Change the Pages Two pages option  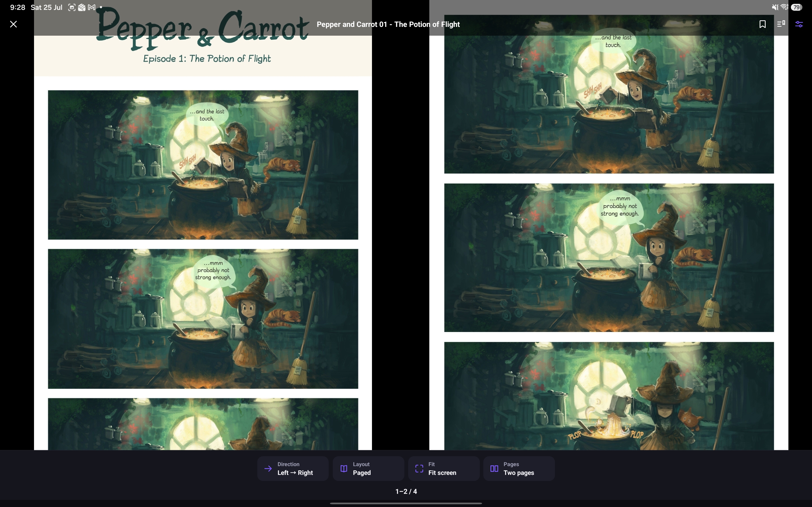coord(519,468)
